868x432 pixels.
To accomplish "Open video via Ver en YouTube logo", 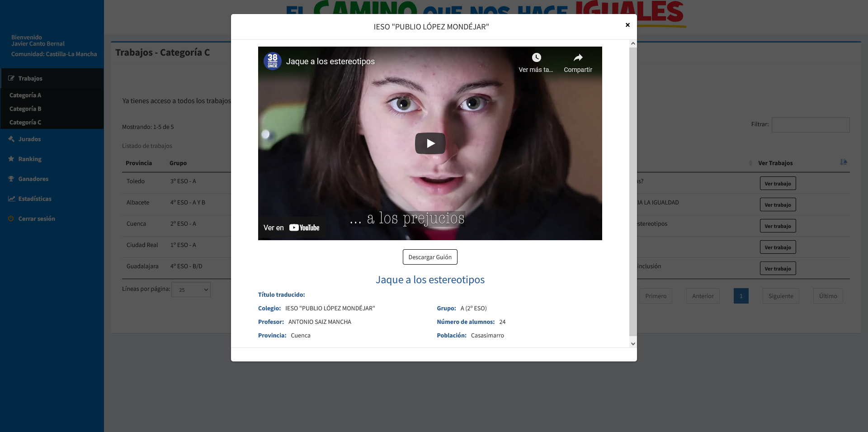I will point(304,228).
